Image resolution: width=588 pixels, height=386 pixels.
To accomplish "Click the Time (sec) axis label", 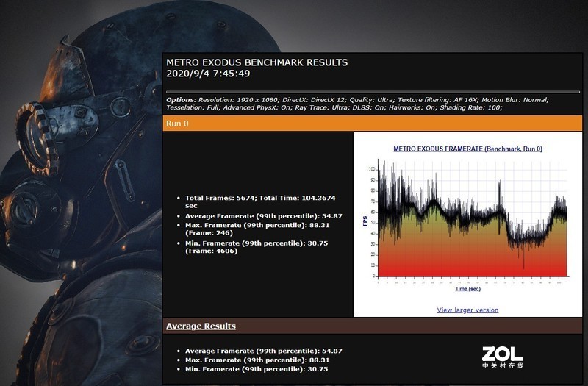I will [x=467, y=289].
